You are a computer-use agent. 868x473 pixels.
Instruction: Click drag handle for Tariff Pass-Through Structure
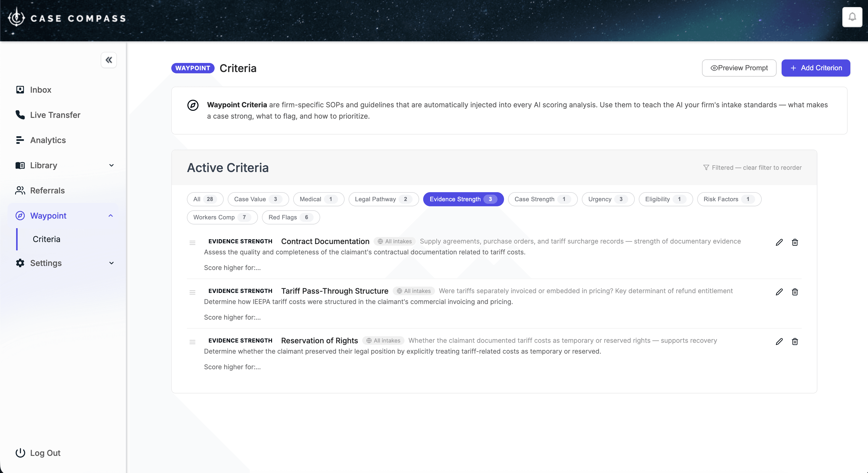(x=192, y=292)
